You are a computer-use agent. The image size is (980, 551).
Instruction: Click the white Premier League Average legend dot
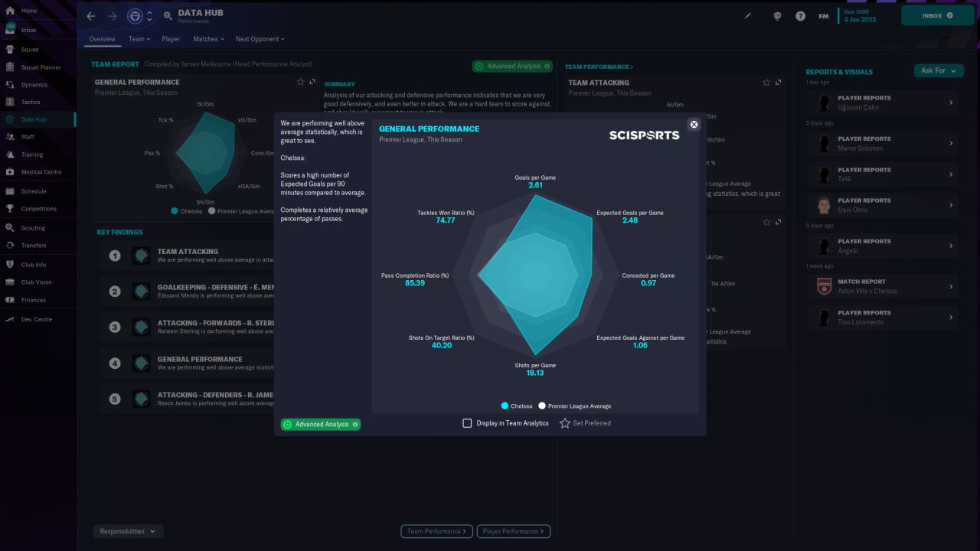tap(542, 406)
